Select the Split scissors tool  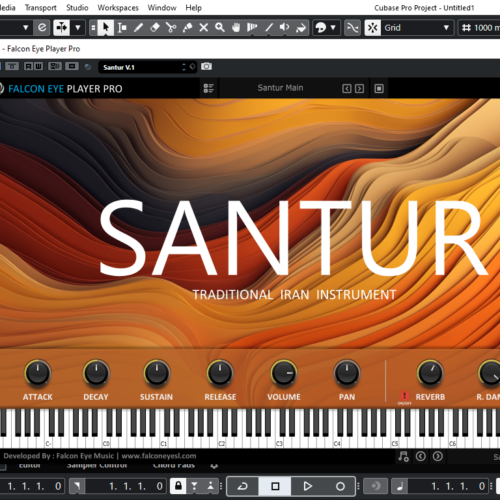tap(171, 28)
